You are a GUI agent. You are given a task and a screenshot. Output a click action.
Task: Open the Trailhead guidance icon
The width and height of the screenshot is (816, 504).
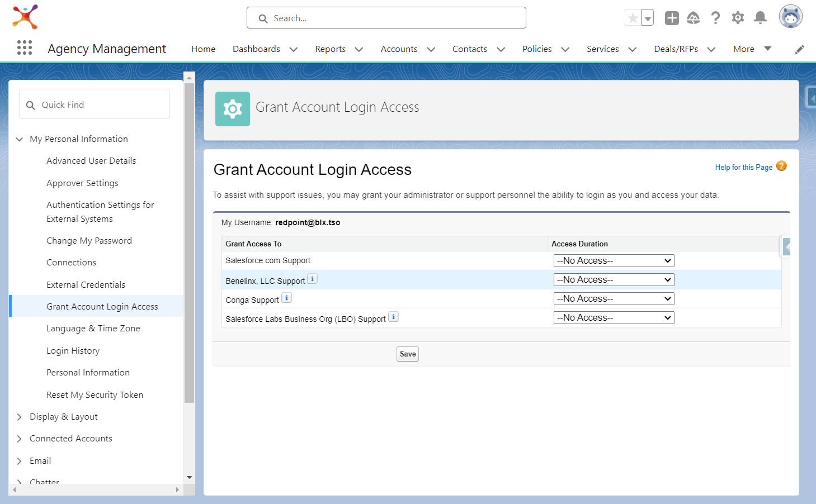click(x=694, y=18)
